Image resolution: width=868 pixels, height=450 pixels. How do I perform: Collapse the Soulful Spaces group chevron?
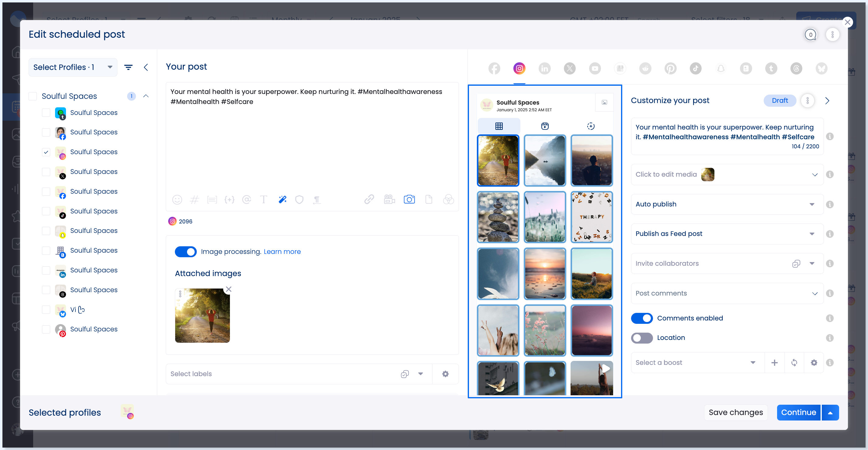(146, 96)
